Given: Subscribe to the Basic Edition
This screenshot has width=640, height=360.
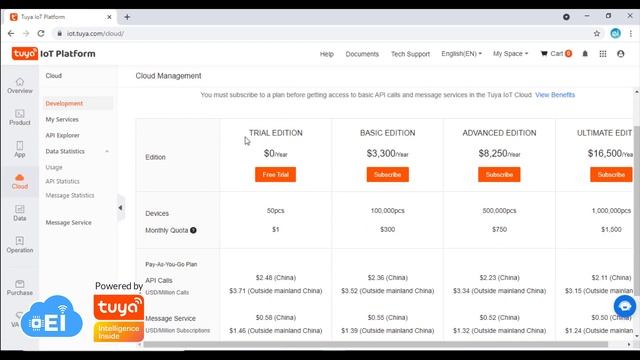Looking at the screenshot, I should click(x=387, y=174).
